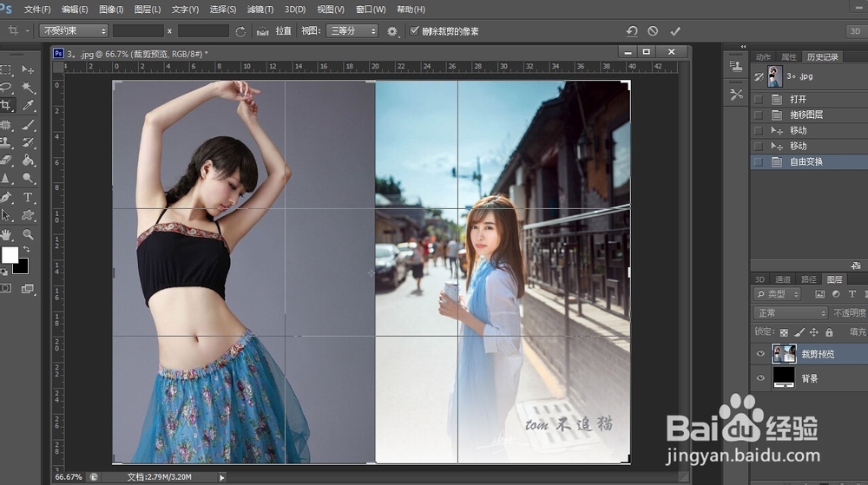Hide the 背景 layer
Image resolution: width=868 pixels, height=485 pixels.
760,378
